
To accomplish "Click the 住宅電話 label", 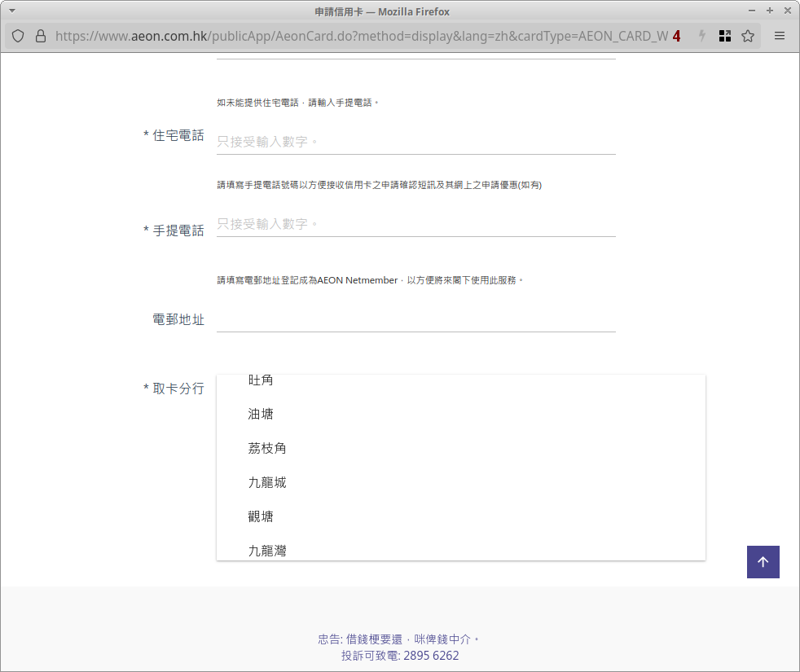I will (174, 135).
